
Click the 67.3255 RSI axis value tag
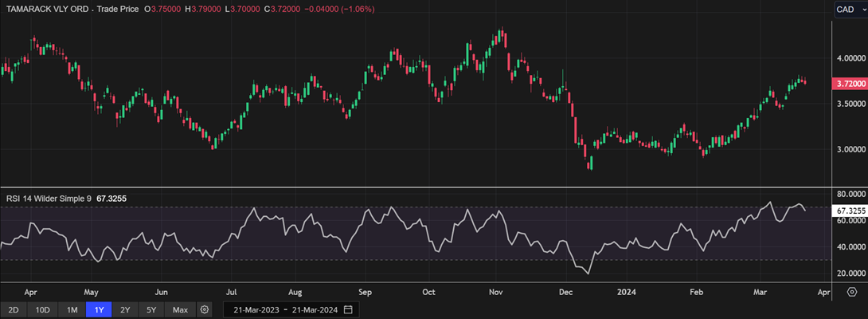click(x=850, y=211)
